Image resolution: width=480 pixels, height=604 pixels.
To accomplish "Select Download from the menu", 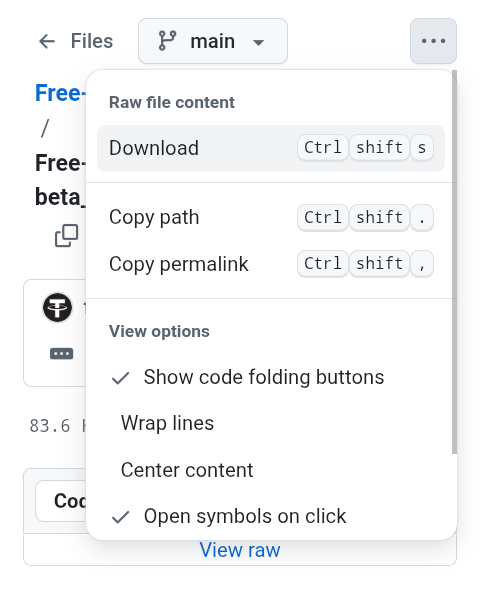I will (271, 148).
